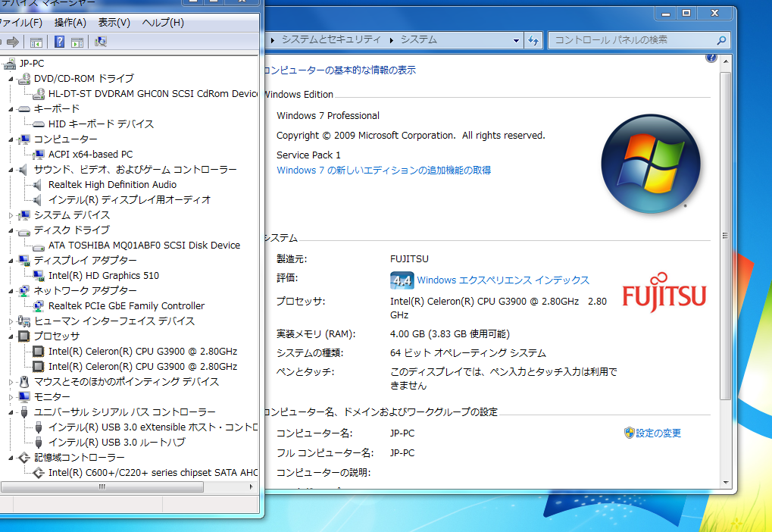Open the address bar dropdown next to システム
Screen dimensions: 772x532
(x=515, y=40)
